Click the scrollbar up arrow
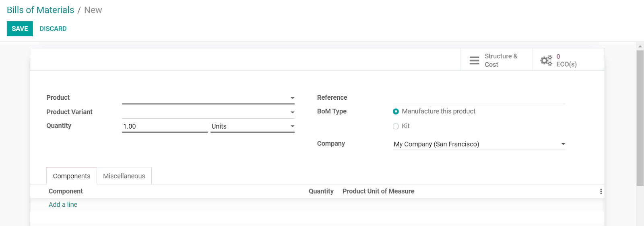Viewport: 644px width, 226px height. 640,47
